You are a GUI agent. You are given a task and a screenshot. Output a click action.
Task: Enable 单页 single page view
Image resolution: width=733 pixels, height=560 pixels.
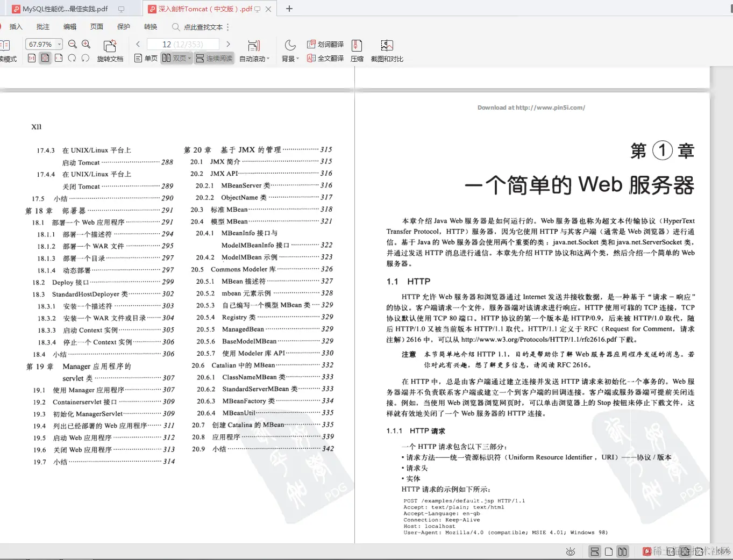(x=145, y=58)
